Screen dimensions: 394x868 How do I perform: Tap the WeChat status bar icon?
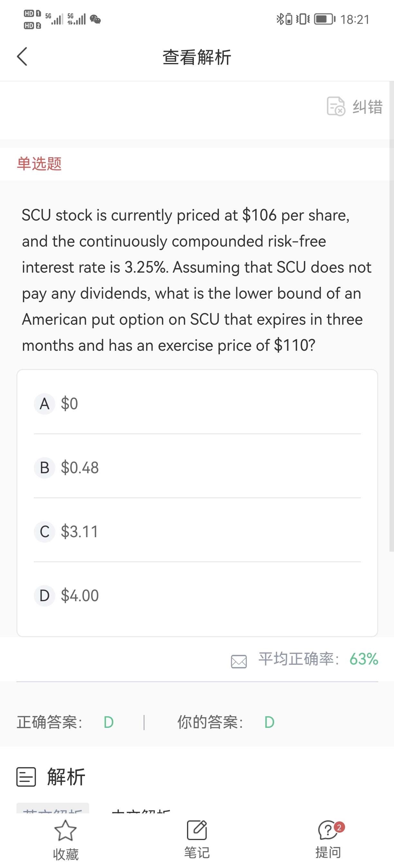(96, 20)
